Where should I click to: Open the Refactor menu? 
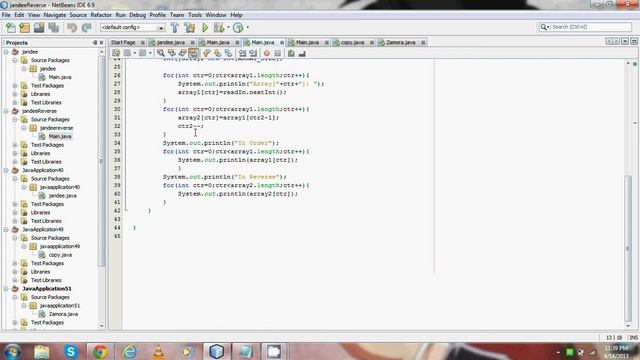pos(101,15)
